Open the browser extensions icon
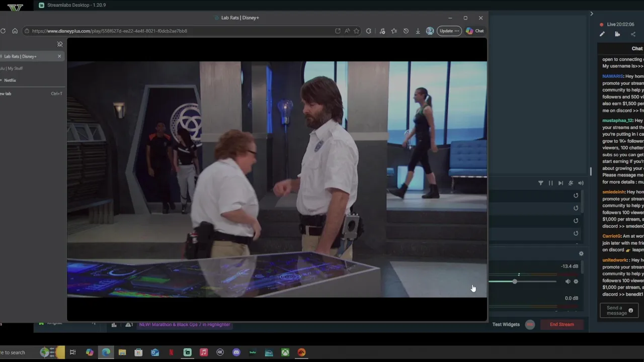 pos(369,31)
